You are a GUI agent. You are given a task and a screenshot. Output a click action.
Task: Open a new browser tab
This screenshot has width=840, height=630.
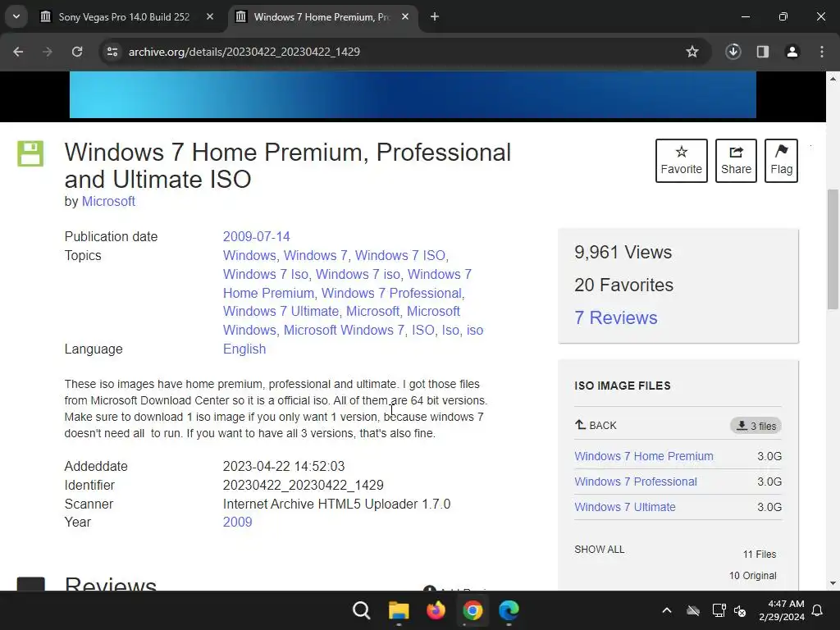point(435,17)
